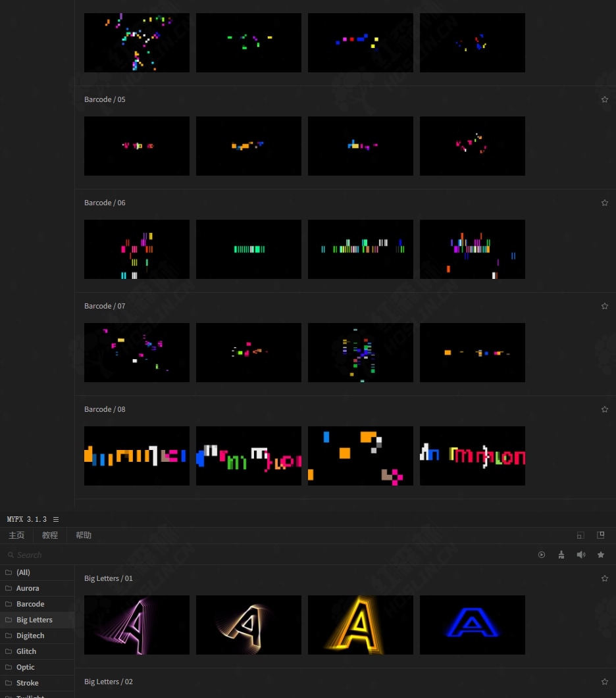The image size is (616, 698).
Task: Select the (All) category folder
Action: coord(38,572)
